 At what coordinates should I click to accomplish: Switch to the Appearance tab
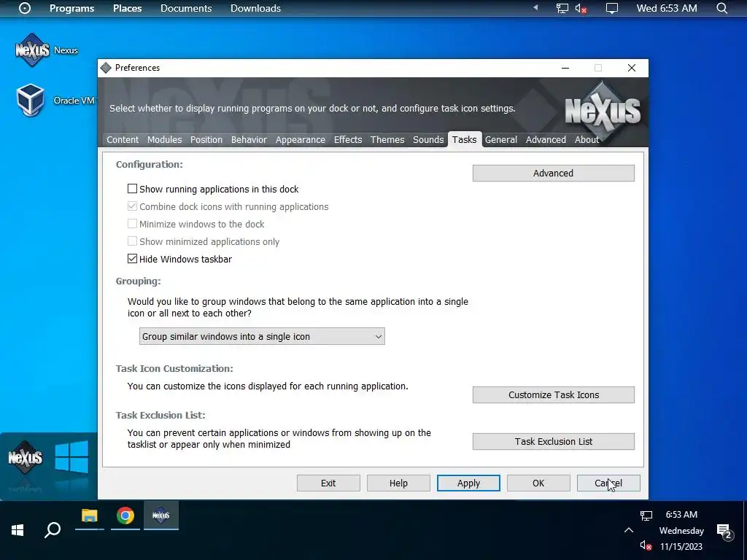click(300, 139)
